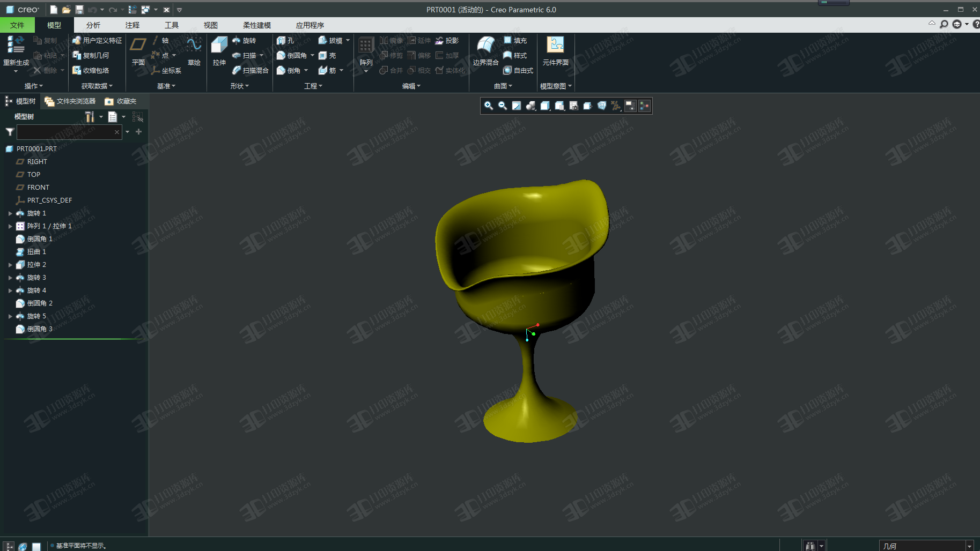Select the Shell (壳) tool
980x551 pixels.
pyautogui.click(x=327, y=56)
